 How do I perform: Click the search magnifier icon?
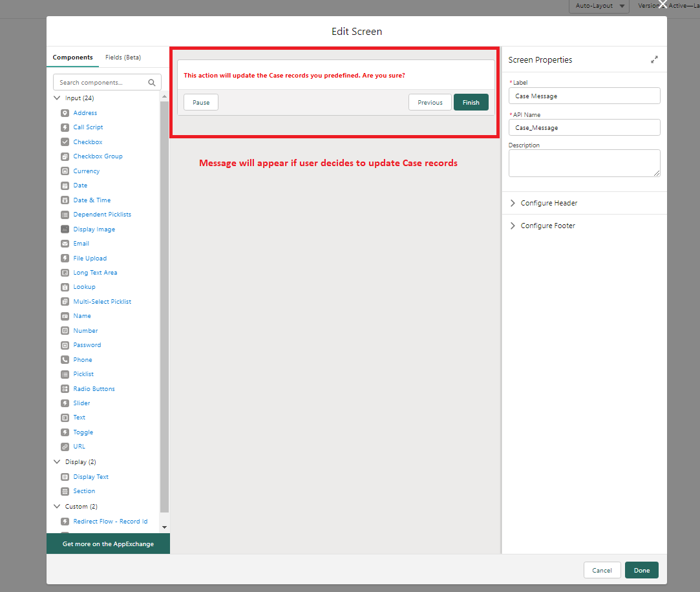click(x=152, y=83)
